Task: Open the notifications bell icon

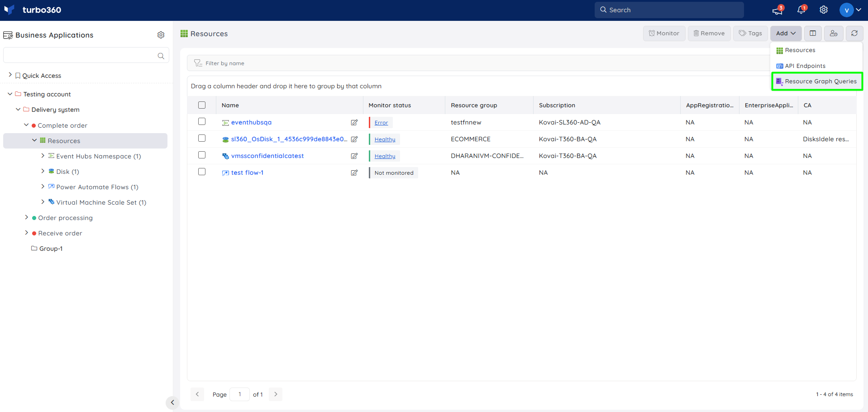Action: click(801, 10)
